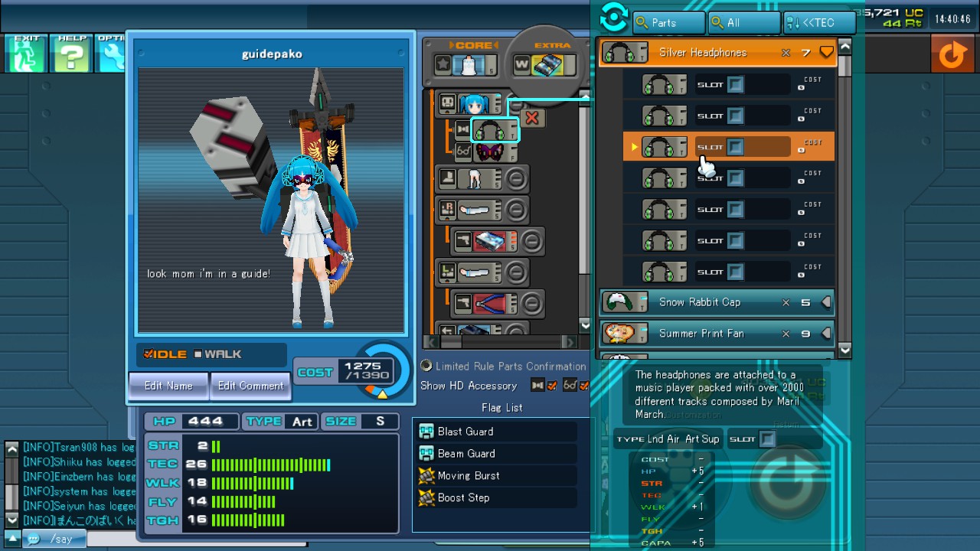This screenshot has height=551, width=980.
Task: Remove the pliers weapon with minus button
Action: [x=531, y=303]
